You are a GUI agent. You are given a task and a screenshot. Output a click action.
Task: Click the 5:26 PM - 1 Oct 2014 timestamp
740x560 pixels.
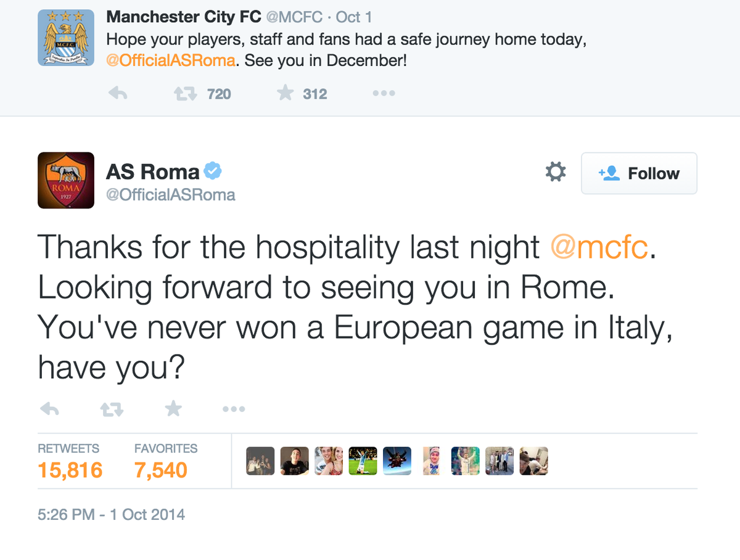[111, 514]
